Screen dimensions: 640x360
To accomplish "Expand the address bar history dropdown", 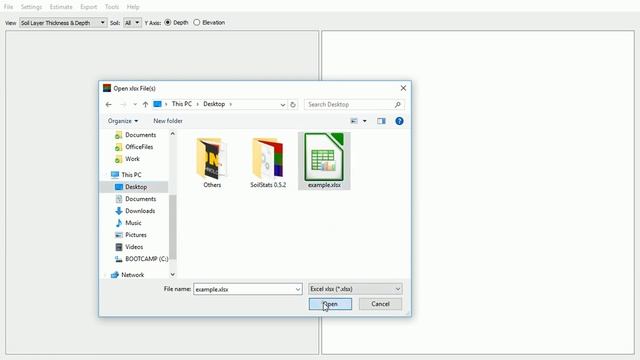I will click(x=282, y=104).
